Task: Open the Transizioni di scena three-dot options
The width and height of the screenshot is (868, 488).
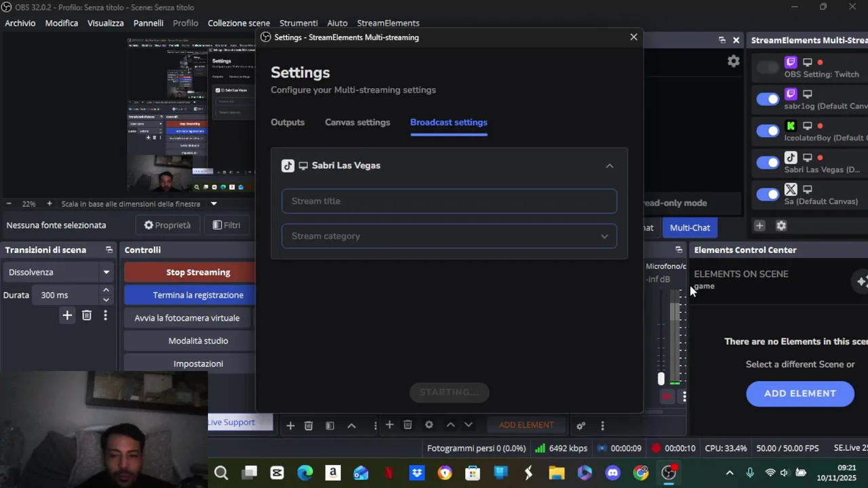Action: pyautogui.click(x=105, y=315)
